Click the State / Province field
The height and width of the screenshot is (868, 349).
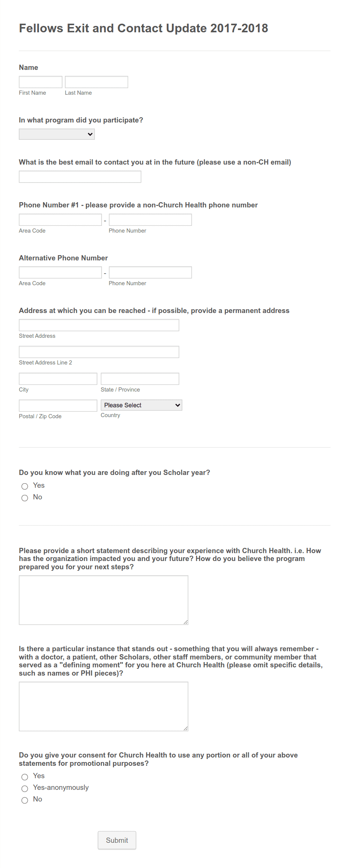pos(140,378)
